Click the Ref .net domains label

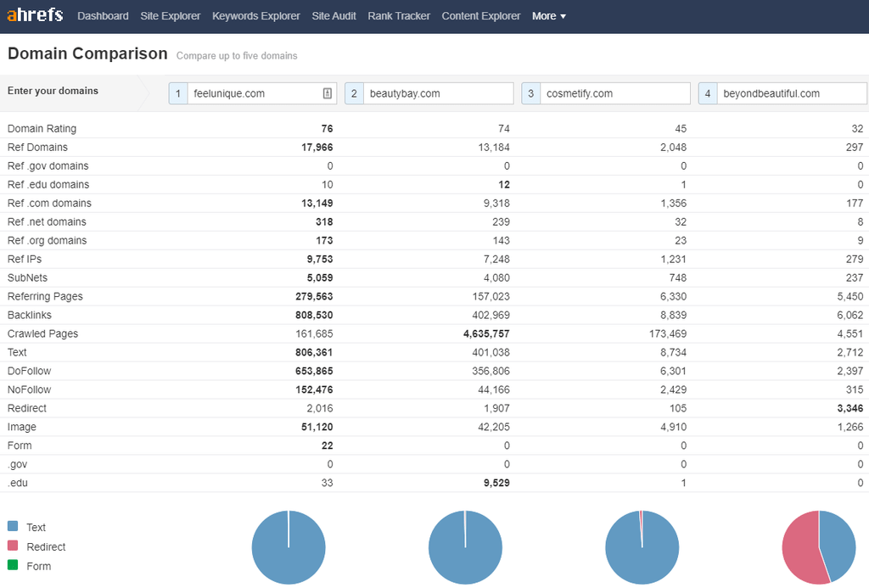point(48,221)
